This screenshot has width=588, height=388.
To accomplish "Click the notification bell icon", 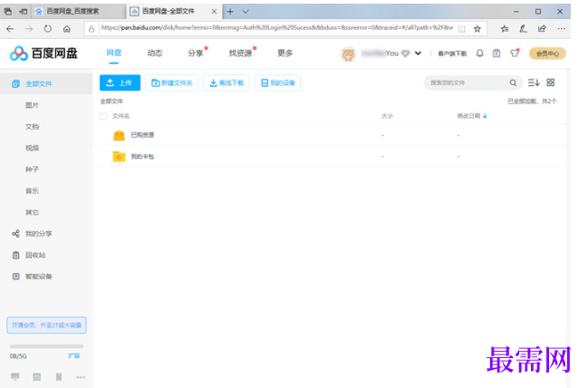I will pyautogui.click(x=480, y=53).
